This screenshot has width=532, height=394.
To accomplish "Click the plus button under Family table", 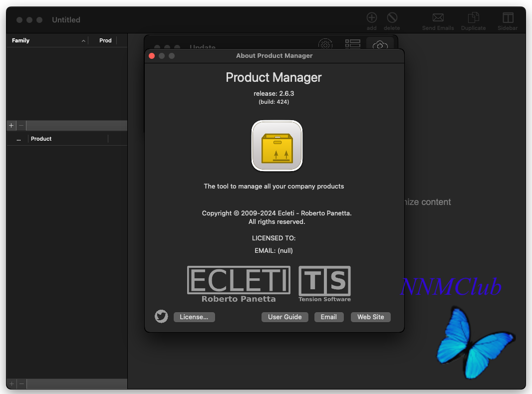I will pyautogui.click(x=11, y=126).
